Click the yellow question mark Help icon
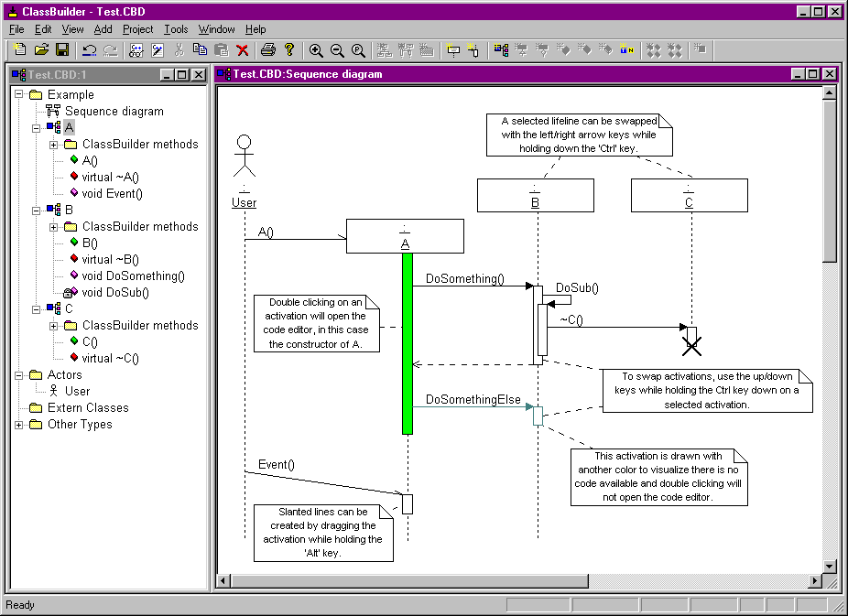Viewport: 848px width, 616px height. [289, 49]
